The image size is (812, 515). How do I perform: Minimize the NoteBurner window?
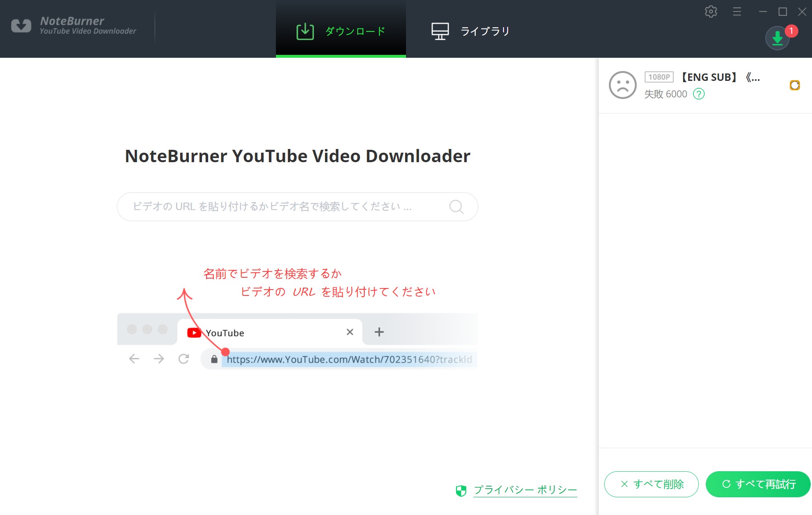(763, 12)
